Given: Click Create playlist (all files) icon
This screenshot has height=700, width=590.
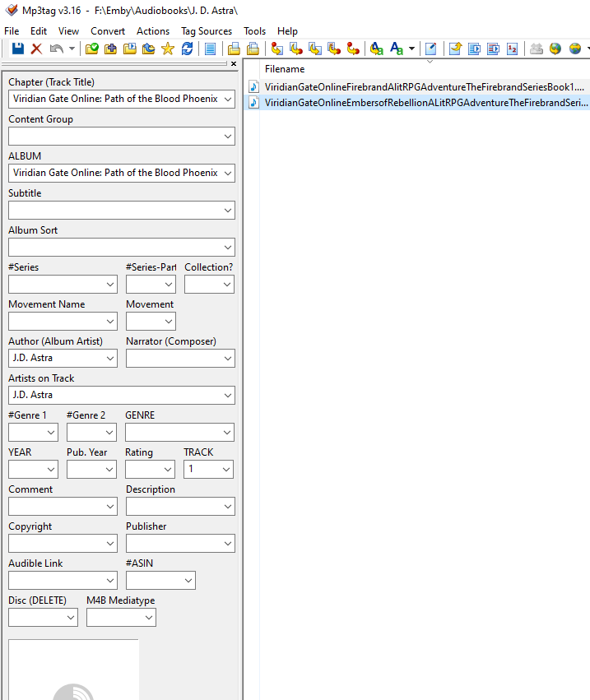Looking at the screenshot, I should 474,49.
